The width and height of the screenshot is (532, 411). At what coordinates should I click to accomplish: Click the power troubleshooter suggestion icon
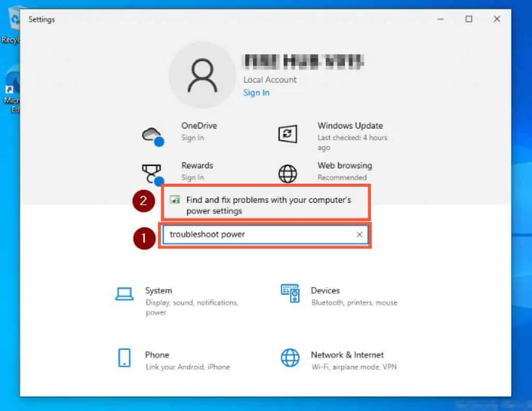(x=175, y=200)
